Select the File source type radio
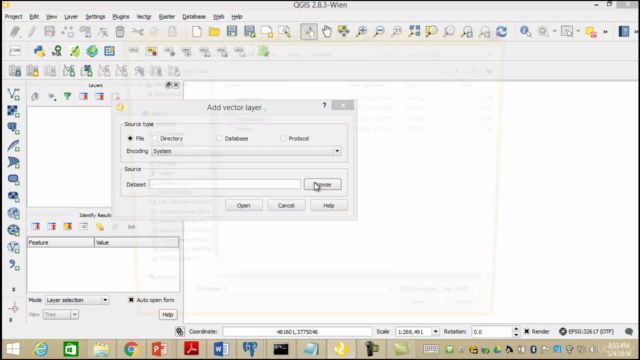640x360 pixels. (130, 138)
